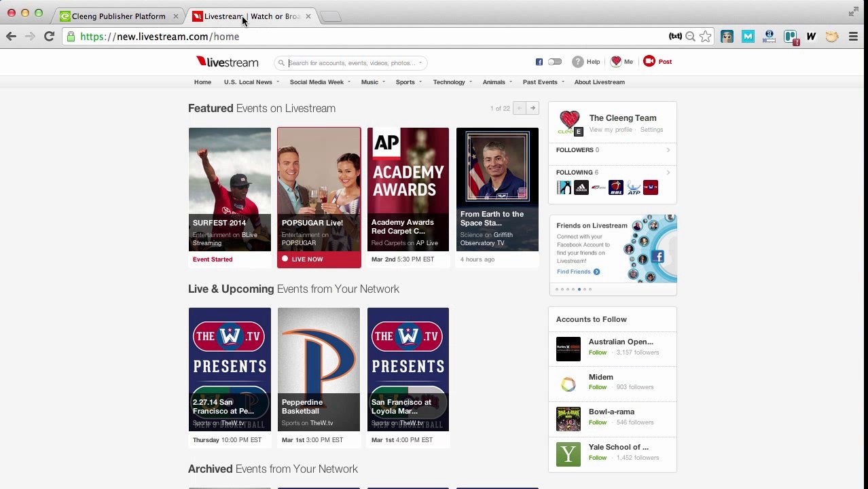Expand the Music menu

point(373,82)
